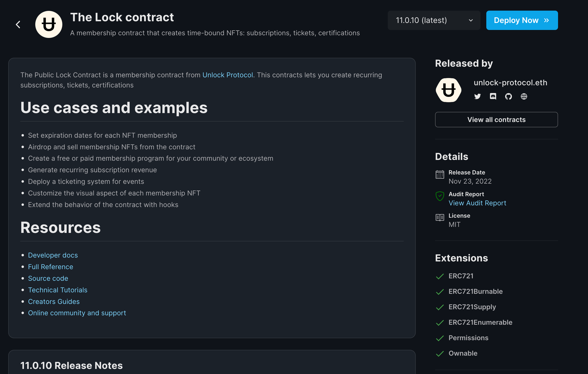The image size is (588, 374).
Task: Click the green audit shield icon
Action: tap(440, 196)
